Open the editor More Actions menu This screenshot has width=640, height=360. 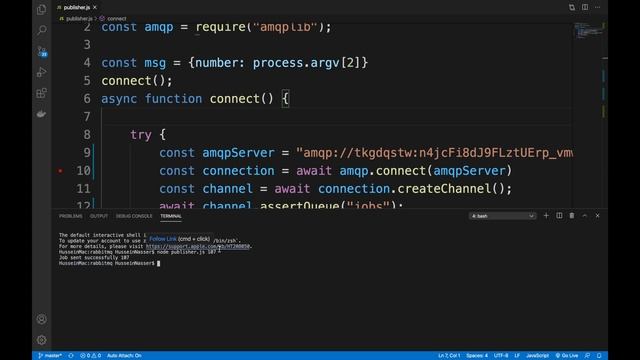[598, 7]
